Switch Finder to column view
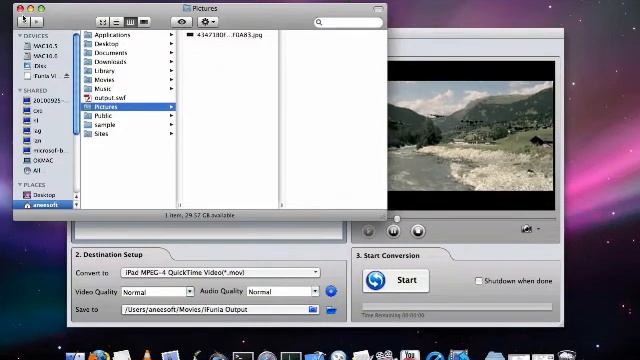The width and height of the screenshot is (640, 360). point(130,22)
